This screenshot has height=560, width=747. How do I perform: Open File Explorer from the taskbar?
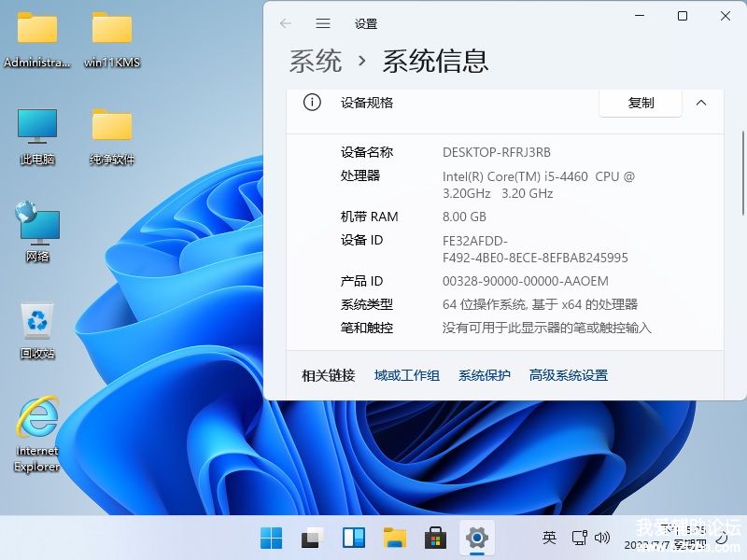click(394, 539)
